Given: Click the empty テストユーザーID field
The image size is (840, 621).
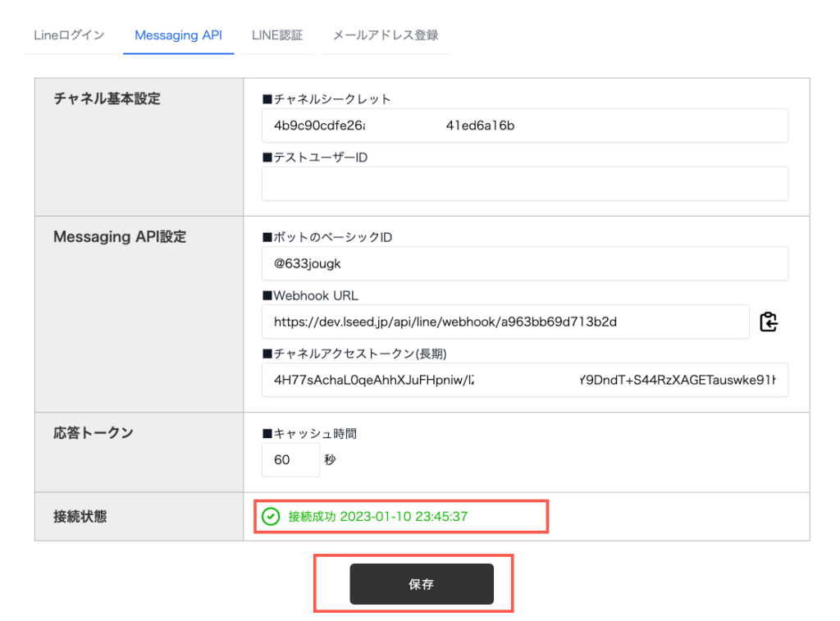Looking at the screenshot, I should 525,184.
